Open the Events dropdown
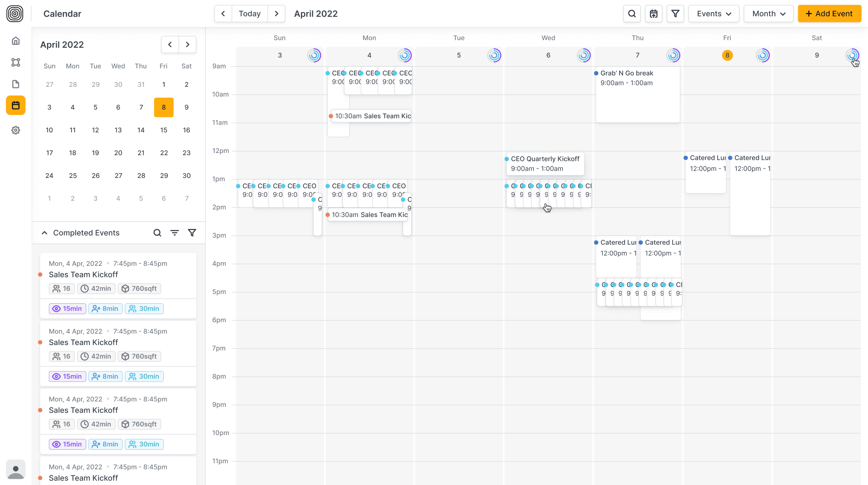Screen dimensions: 868x485 [x=714, y=14]
